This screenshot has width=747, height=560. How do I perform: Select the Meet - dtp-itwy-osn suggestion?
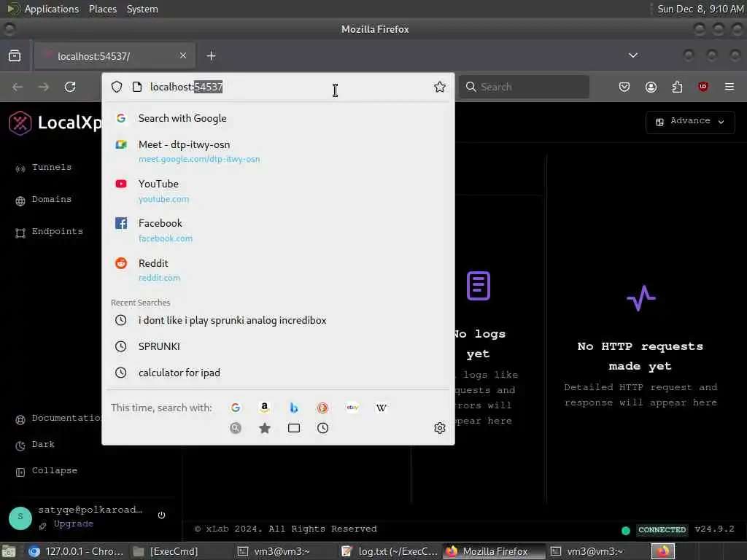pyautogui.click(x=278, y=151)
